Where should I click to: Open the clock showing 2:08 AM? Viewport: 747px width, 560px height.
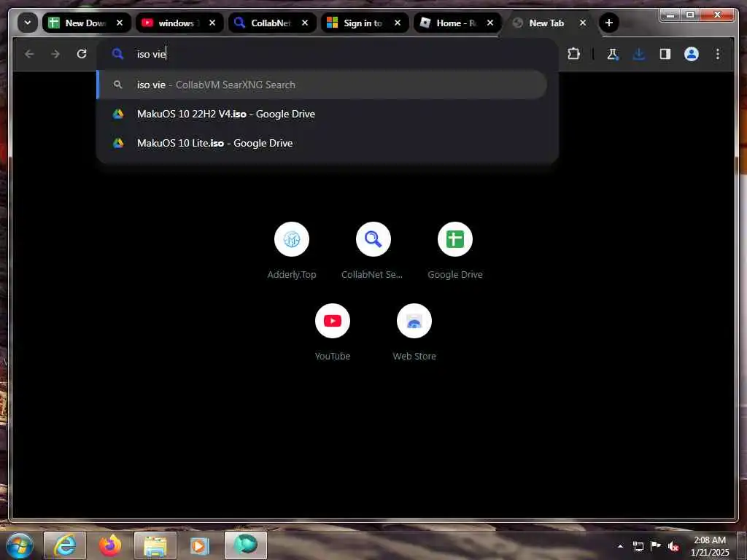710,545
